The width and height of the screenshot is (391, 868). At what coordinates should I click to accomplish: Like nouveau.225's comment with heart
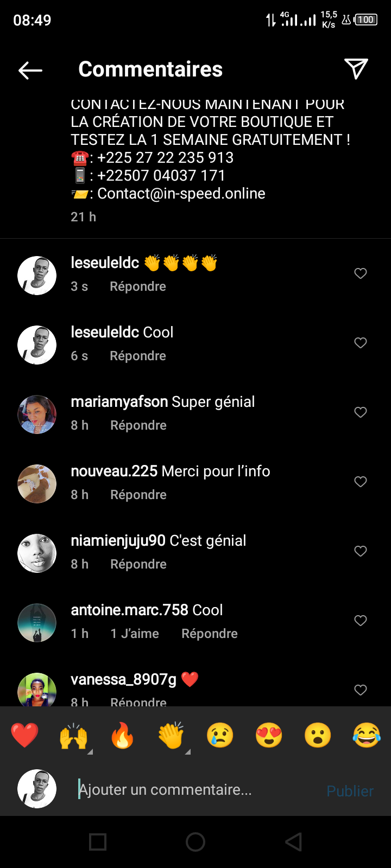coord(361,482)
